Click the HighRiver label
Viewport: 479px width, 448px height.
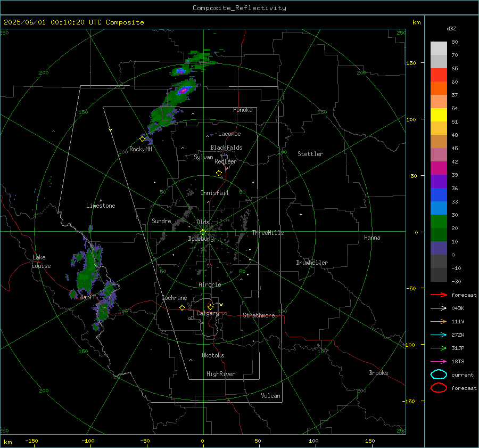click(x=221, y=374)
